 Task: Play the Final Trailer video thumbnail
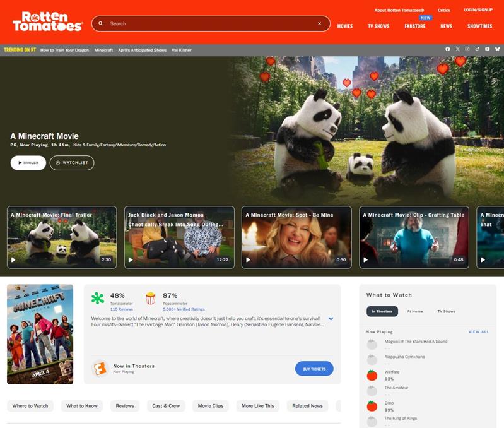[x=62, y=237]
